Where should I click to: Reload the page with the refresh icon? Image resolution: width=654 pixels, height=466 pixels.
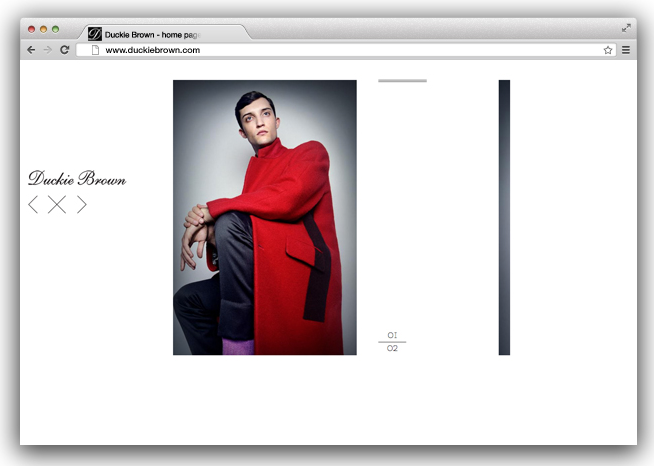[x=64, y=50]
